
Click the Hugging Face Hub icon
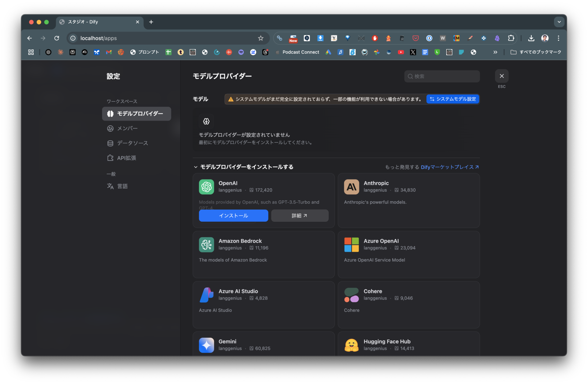tap(351, 345)
